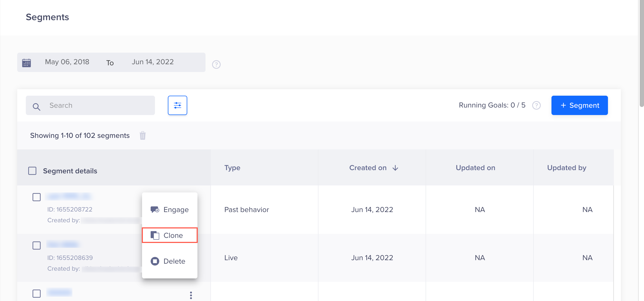The image size is (644, 301).
Task: Click help icon next to Running Goals
Action: point(536,105)
